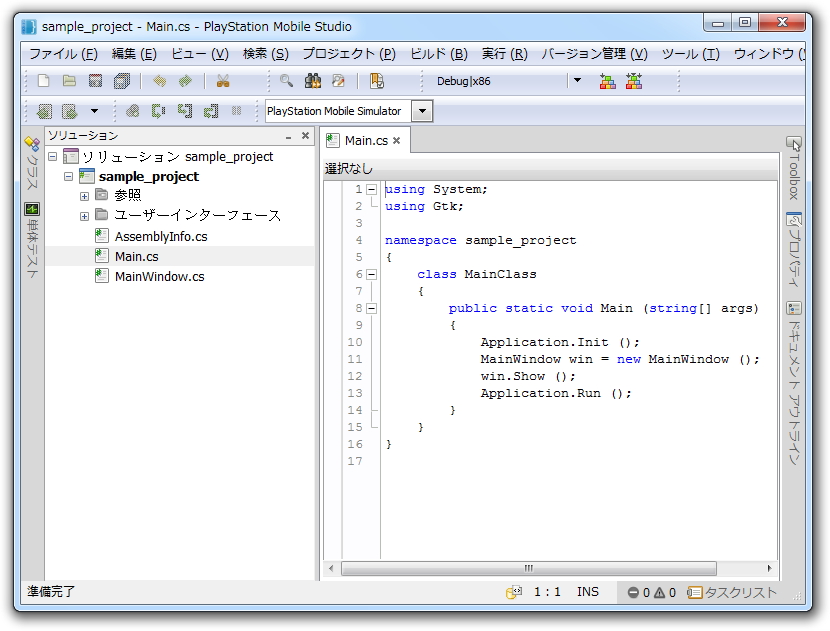This screenshot has width=830, height=631.
Task: Click the Pause debug icon
Action: pos(236,111)
